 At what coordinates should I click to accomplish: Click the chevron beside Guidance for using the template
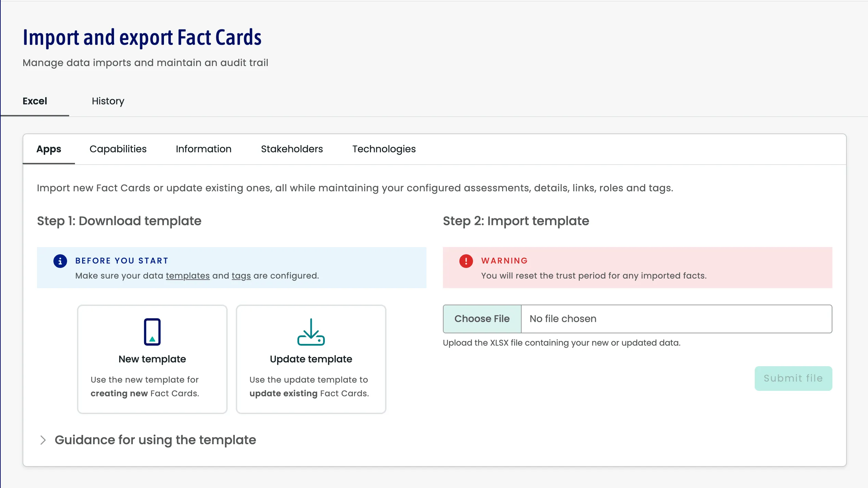tap(43, 440)
